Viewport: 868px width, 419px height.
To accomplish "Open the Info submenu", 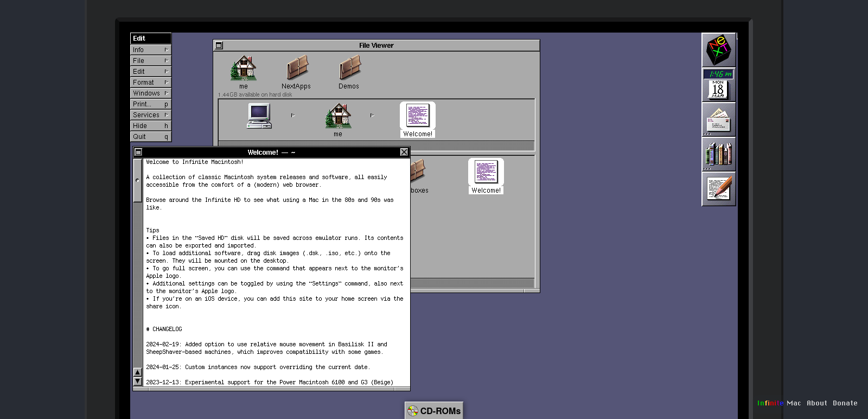I will (151, 49).
